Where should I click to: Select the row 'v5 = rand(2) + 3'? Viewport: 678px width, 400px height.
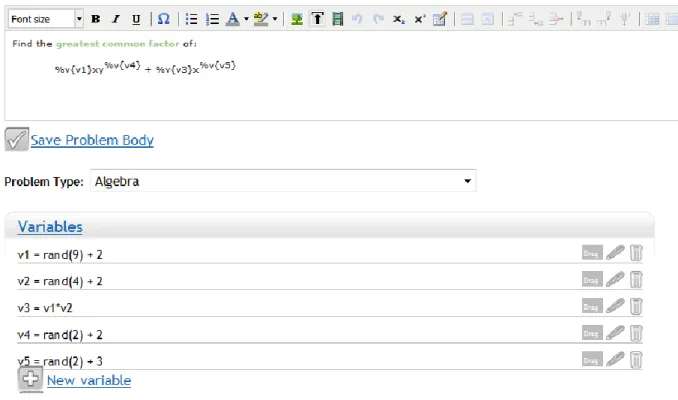[x=330, y=360]
